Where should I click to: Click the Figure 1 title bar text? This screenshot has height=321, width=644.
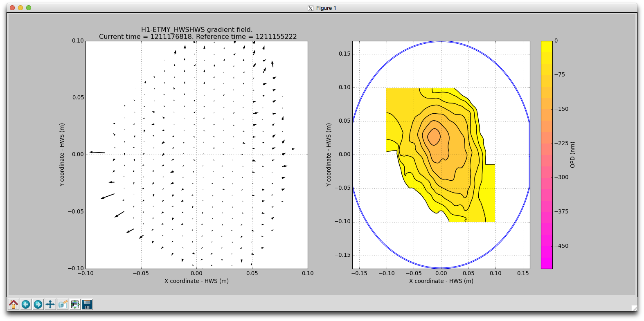coord(326,8)
